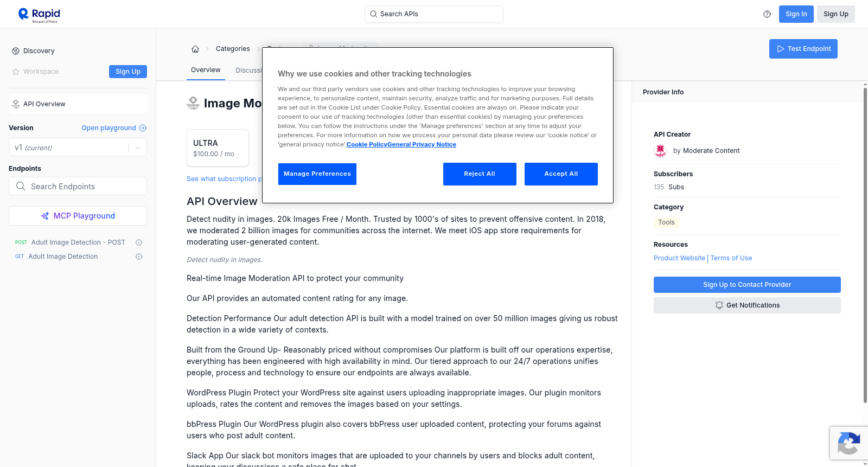Accept All cookies

[x=561, y=174]
